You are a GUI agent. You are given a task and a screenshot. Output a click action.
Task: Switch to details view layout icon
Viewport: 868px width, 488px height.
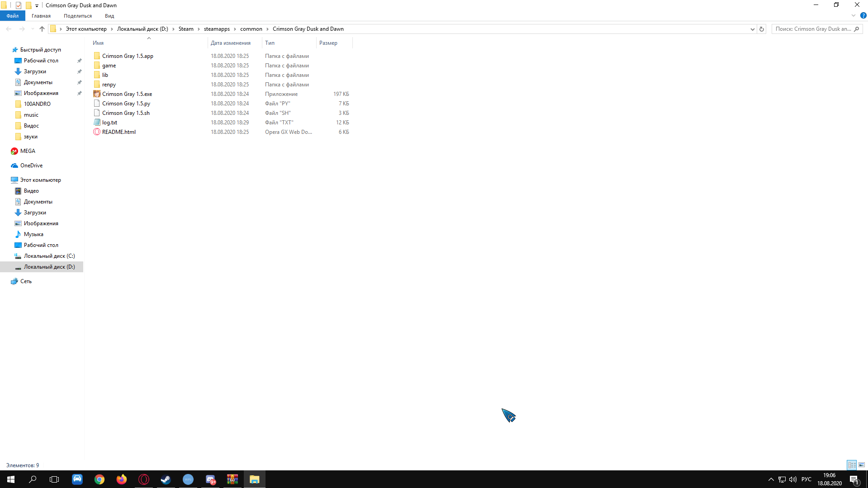pyautogui.click(x=852, y=465)
